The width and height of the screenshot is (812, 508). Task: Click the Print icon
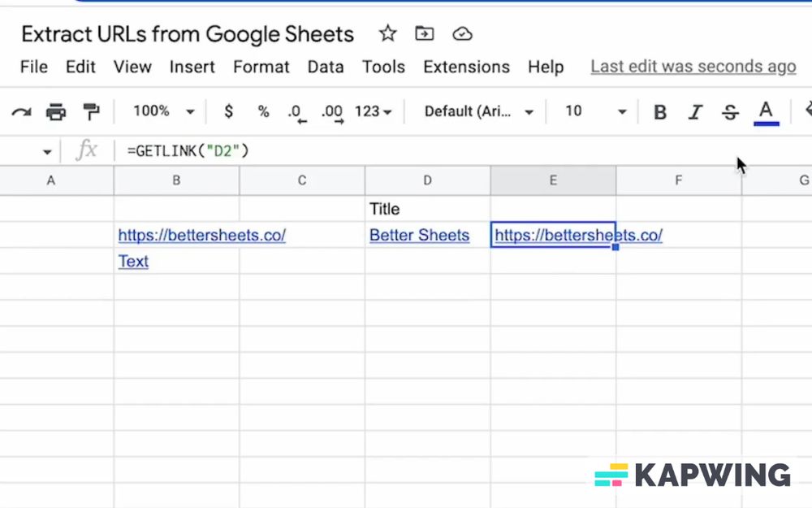point(55,111)
